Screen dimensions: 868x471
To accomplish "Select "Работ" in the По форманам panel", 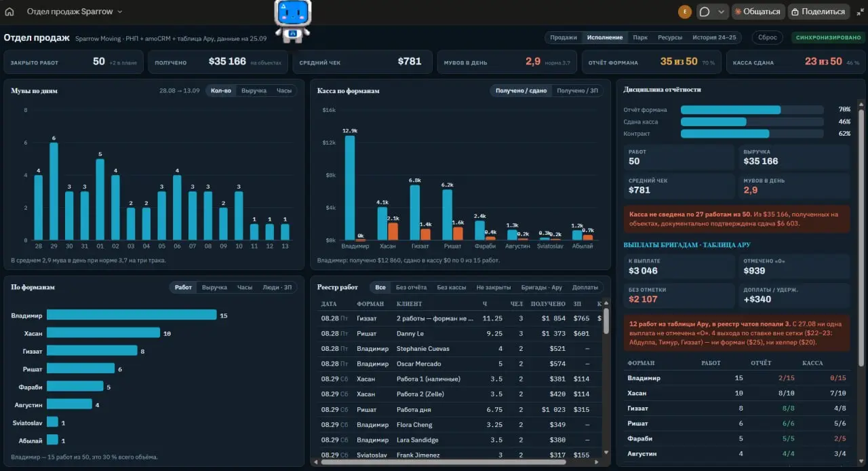I will 183,288.
